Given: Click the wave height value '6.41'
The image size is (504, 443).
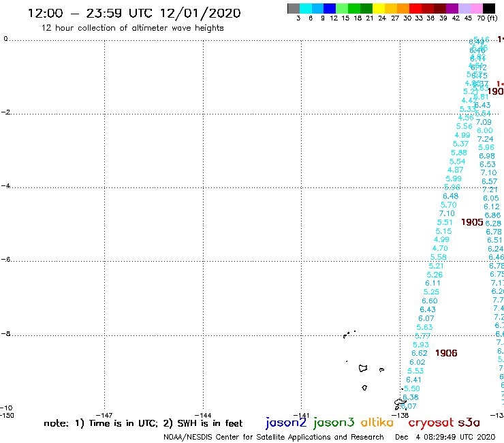Looking at the screenshot, I should [x=413, y=380].
